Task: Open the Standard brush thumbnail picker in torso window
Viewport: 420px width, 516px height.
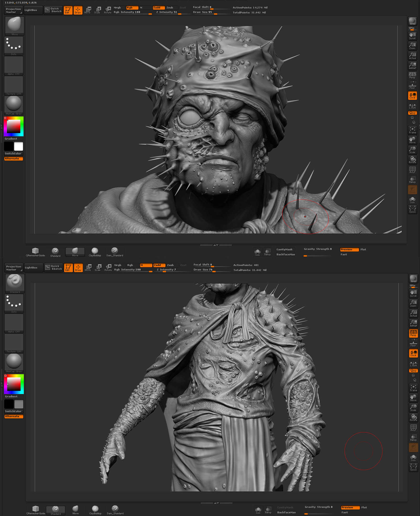Action: pos(15,284)
